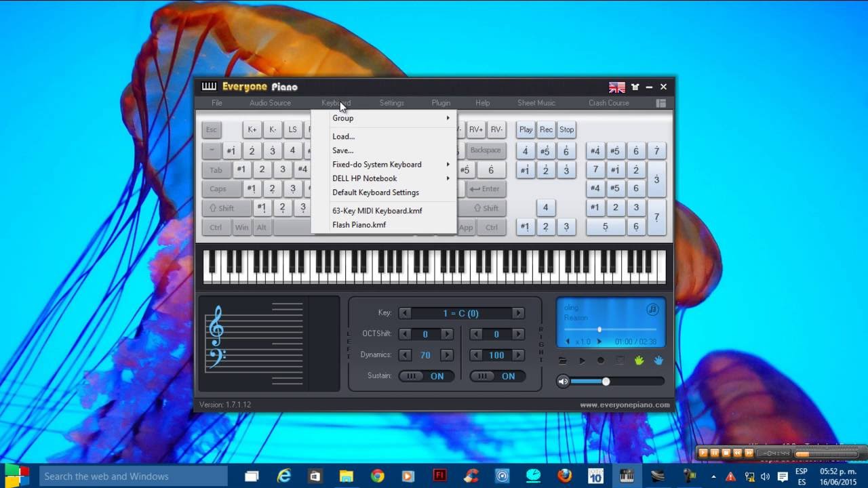
Task: Toggle left hand Sustain ON switch
Action: 426,376
